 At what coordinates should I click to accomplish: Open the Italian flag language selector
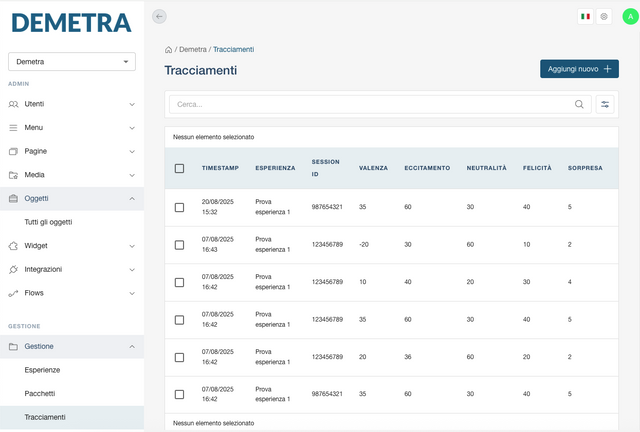coord(585,16)
